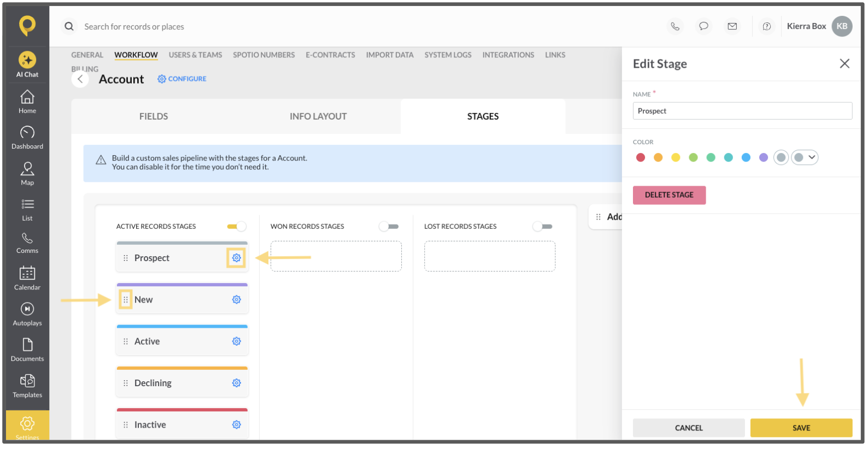
Task: Open Integrations menu tab
Action: [508, 55]
